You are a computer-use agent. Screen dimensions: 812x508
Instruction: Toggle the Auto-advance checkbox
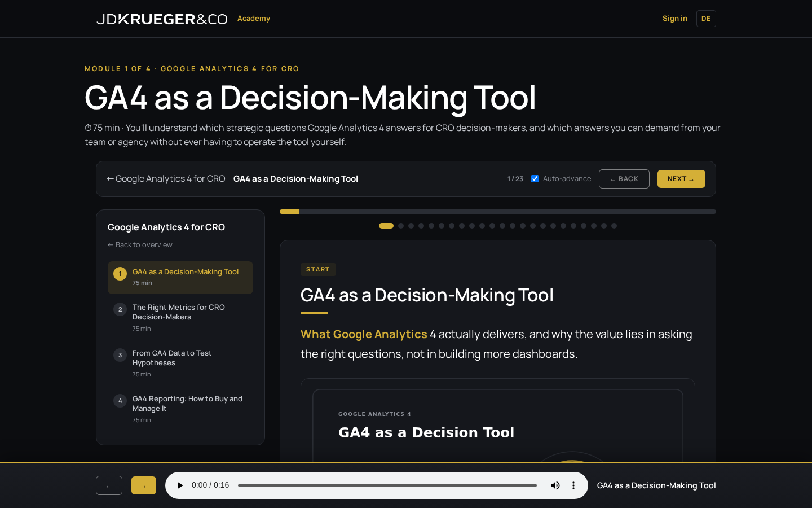pyautogui.click(x=535, y=179)
